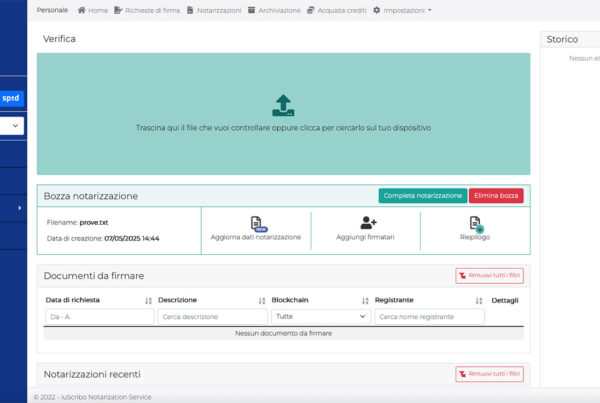This screenshot has height=403, width=600.
Task: Click the signature request pen icon
Action: pyautogui.click(x=118, y=10)
